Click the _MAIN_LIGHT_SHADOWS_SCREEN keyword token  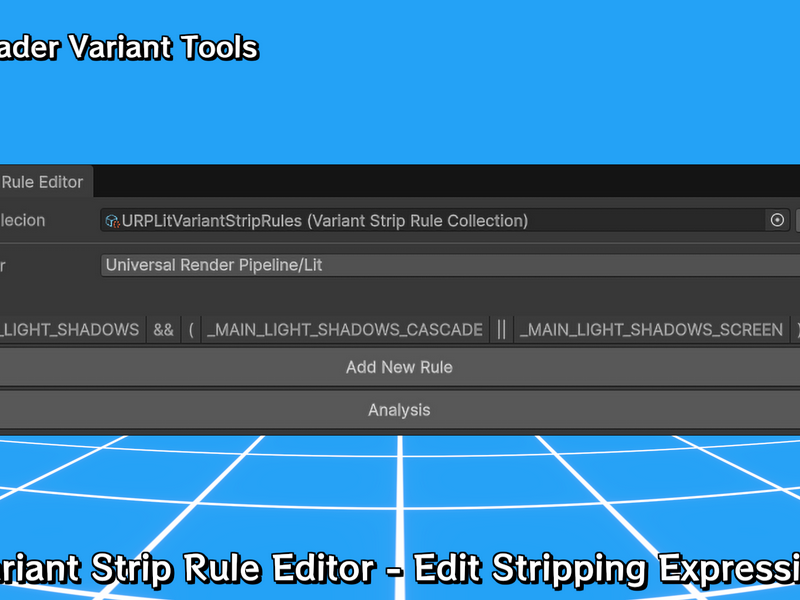(651, 330)
